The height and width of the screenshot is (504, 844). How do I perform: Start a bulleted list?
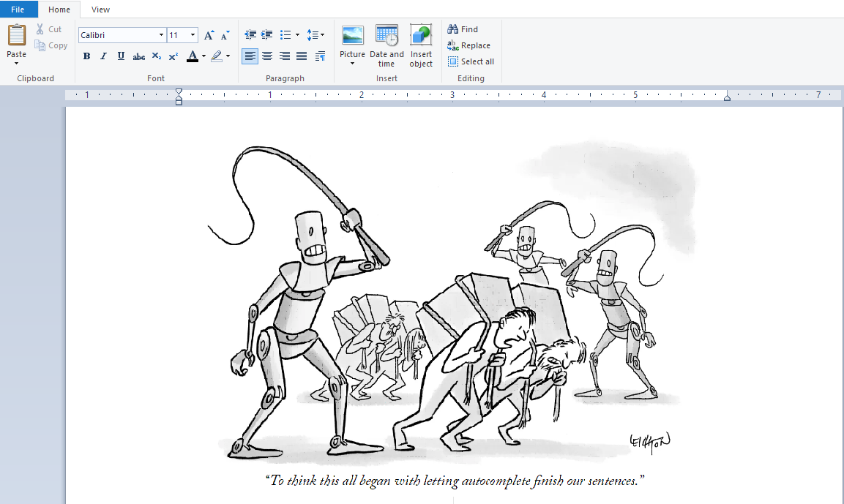285,35
